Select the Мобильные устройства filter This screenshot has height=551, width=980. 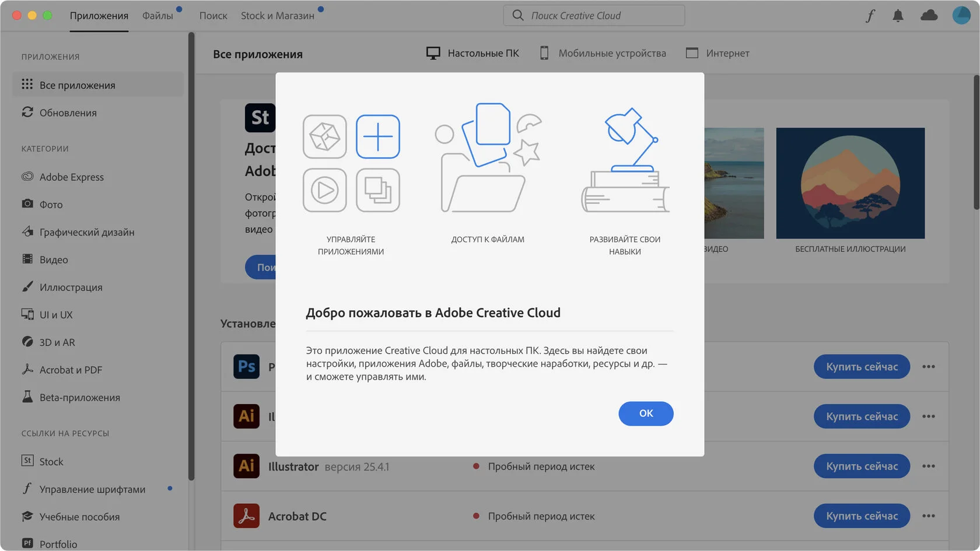click(x=603, y=53)
